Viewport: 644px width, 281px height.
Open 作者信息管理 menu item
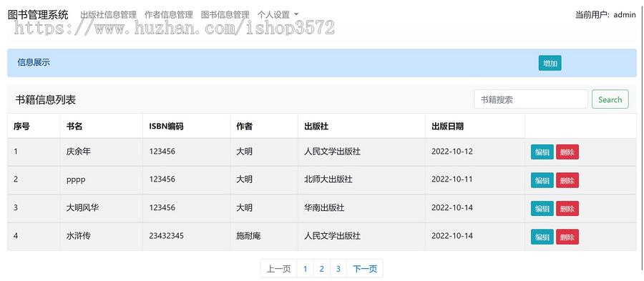pyautogui.click(x=169, y=15)
